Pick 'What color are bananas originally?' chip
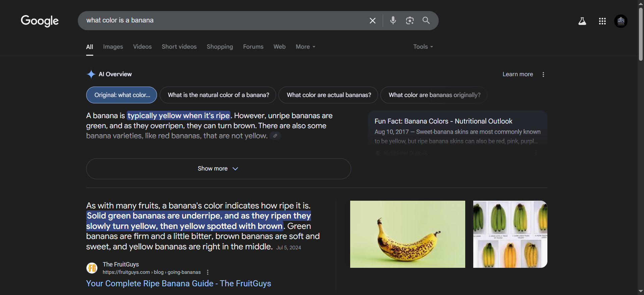644x295 pixels. point(434,95)
